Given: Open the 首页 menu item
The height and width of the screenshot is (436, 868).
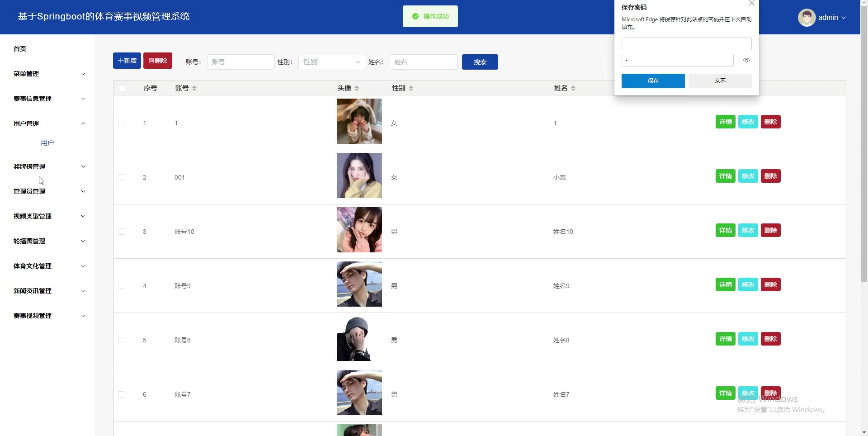Looking at the screenshot, I should click(x=20, y=49).
